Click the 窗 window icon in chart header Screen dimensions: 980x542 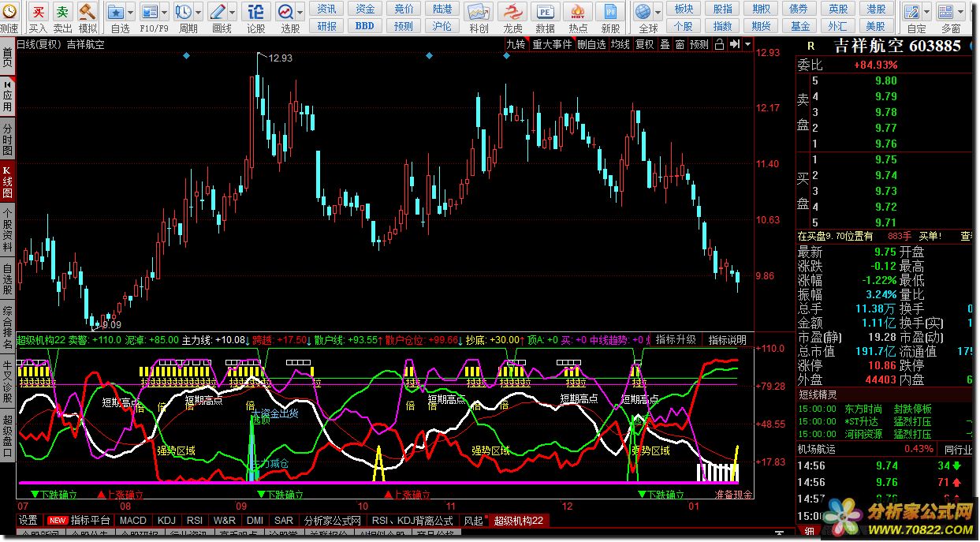tap(680, 45)
